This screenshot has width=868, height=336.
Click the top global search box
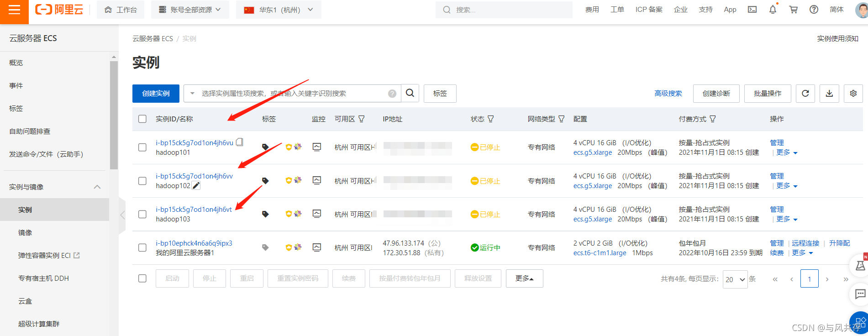[504, 10]
